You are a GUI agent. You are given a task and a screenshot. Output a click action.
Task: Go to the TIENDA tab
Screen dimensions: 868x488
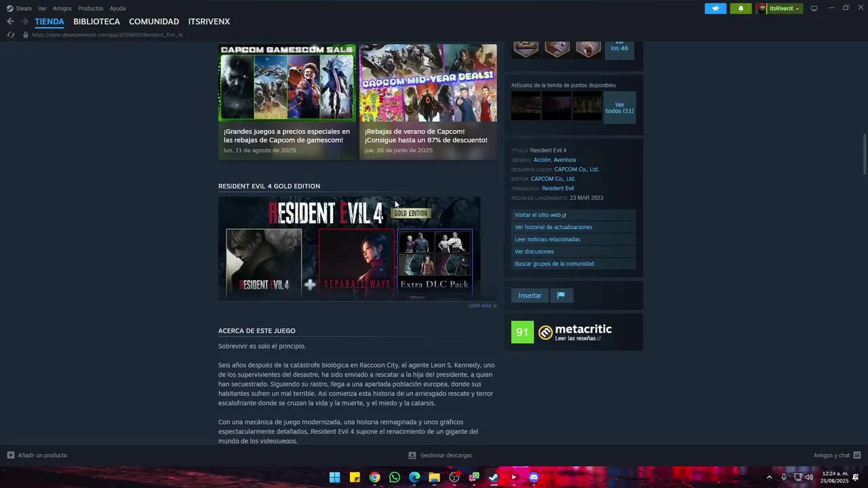(x=50, y=22)
